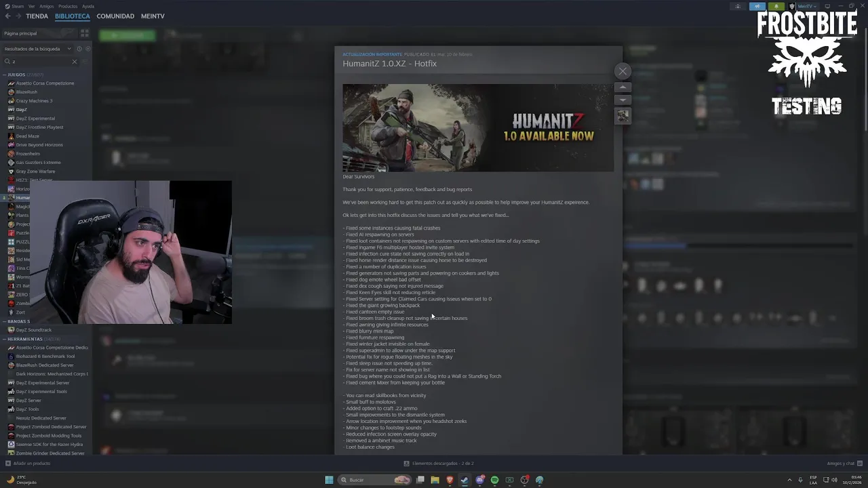Select Assetto Corsa Competizione in games list
Image resolution: width=868 pixels, height=488 pixels.
(x=45, y=83)
